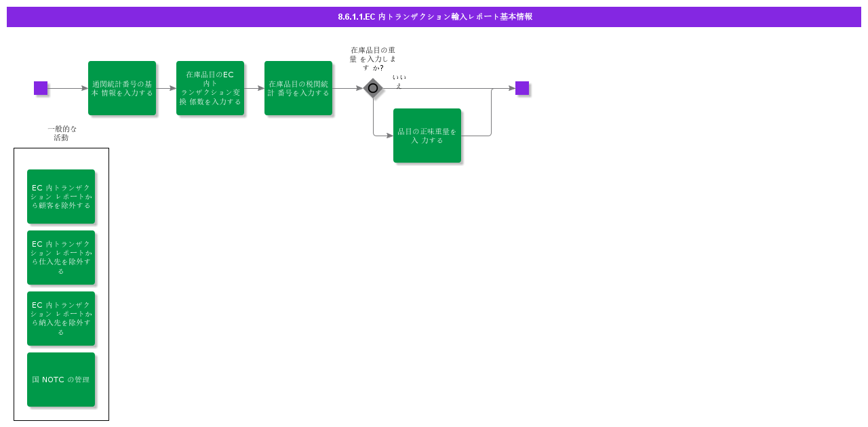This screenshot has width=868, height=427.
Task: Select the 国 NOTC の管理 activity
Action: (61, 380)
